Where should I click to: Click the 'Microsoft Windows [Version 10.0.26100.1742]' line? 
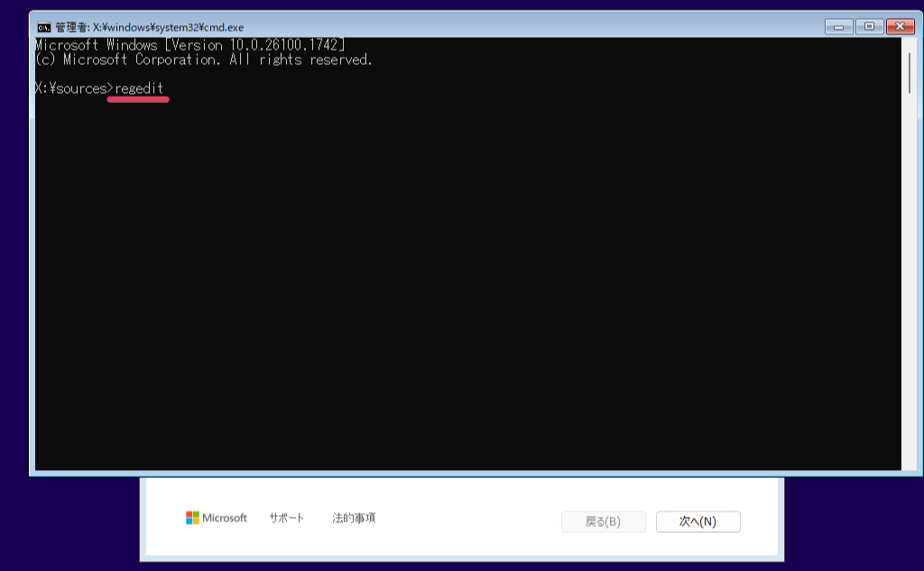click(190, 45)
